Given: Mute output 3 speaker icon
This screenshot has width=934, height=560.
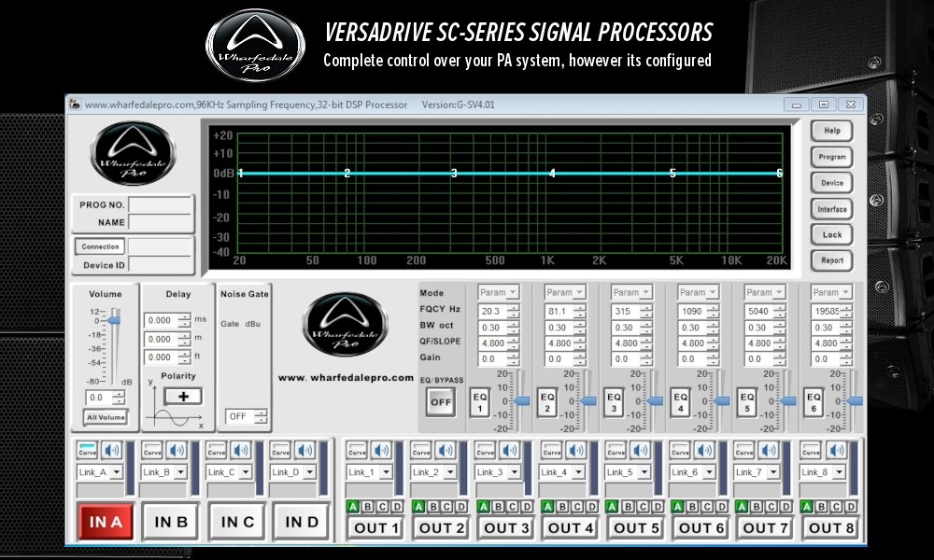Looking at the screenshot, I should click(511, 451).
